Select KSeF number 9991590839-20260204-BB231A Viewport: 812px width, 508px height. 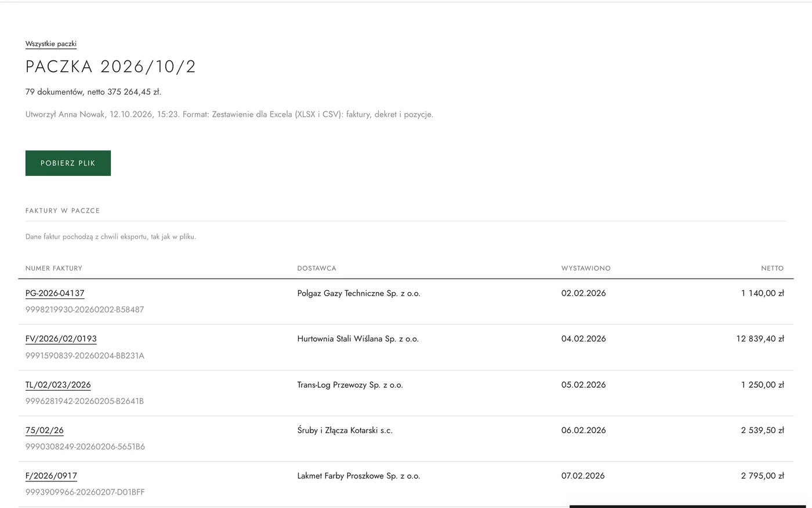tap(85, 355)
